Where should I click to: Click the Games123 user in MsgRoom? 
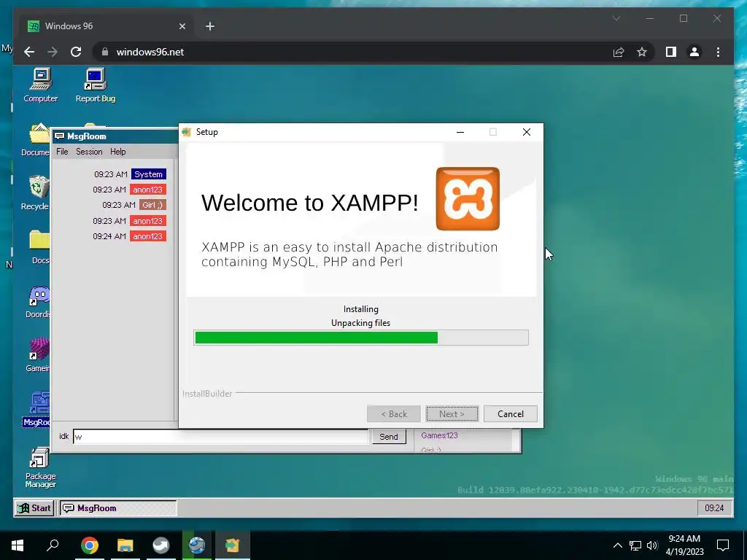coord(439,435)
